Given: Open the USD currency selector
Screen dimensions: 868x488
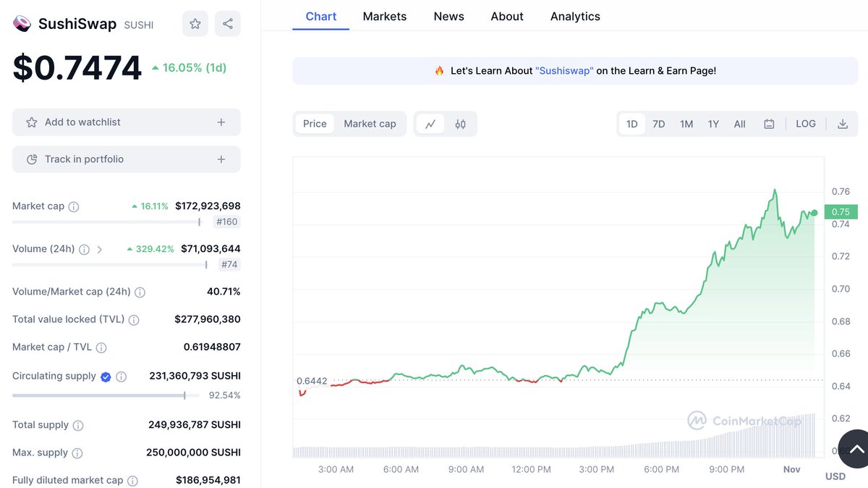Looking at the screenshot, I should point(835,476).
